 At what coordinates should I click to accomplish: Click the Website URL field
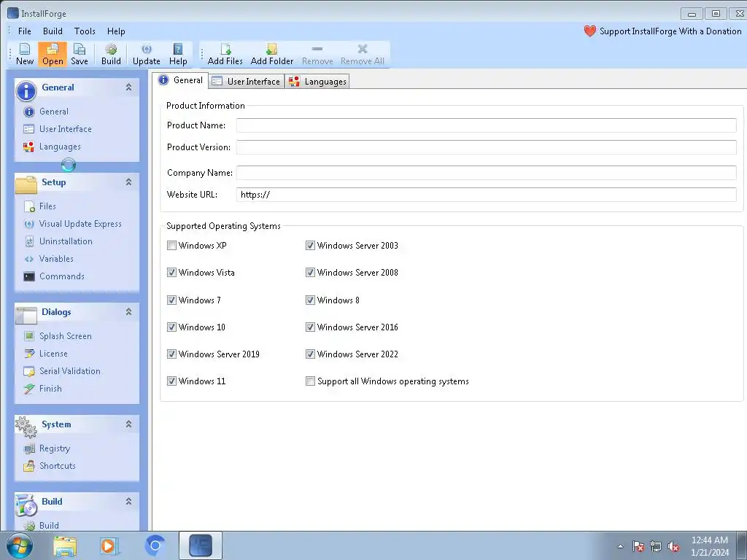[487, 194]
